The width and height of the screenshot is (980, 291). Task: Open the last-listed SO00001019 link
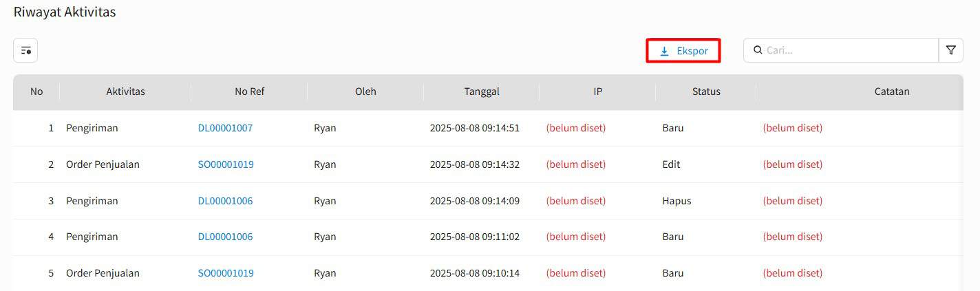click(x=226, y=273)
